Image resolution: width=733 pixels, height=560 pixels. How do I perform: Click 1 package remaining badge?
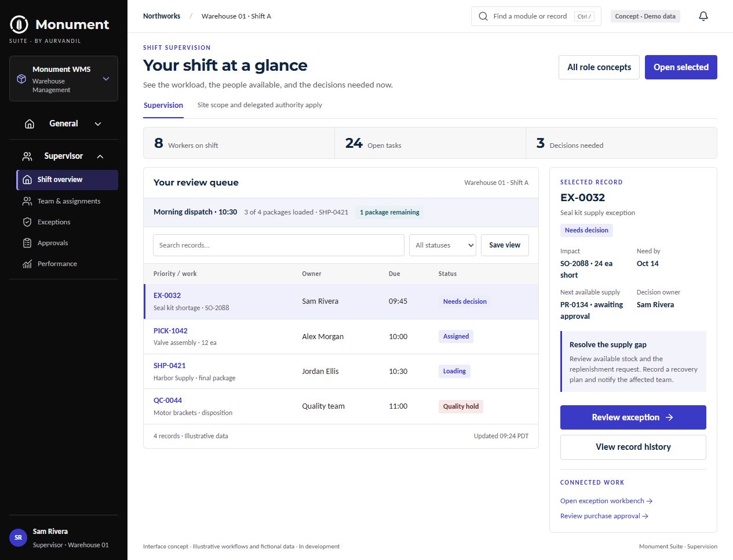point(389,212)
